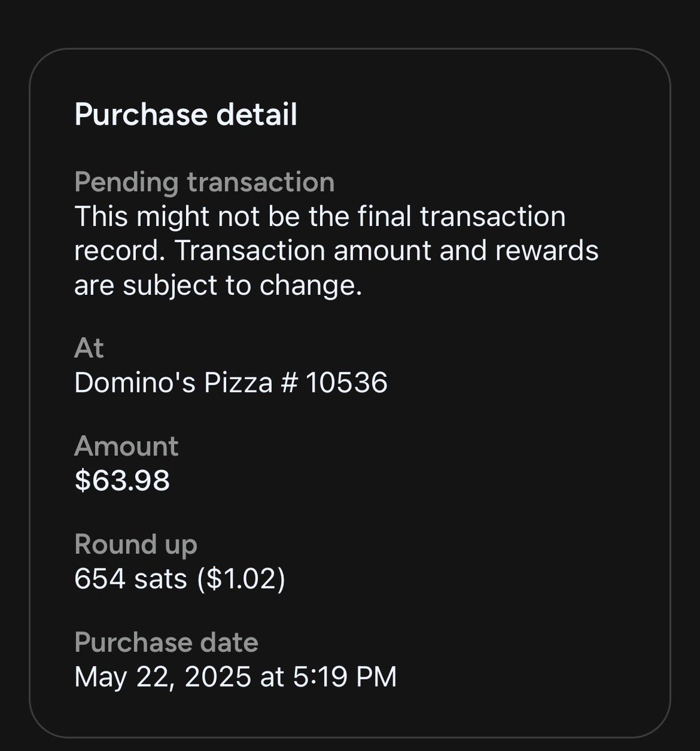Tap the May 22, 2025 at 5:19 PM date
This screenshot has width=700, height=751.
tap(235, 677)
